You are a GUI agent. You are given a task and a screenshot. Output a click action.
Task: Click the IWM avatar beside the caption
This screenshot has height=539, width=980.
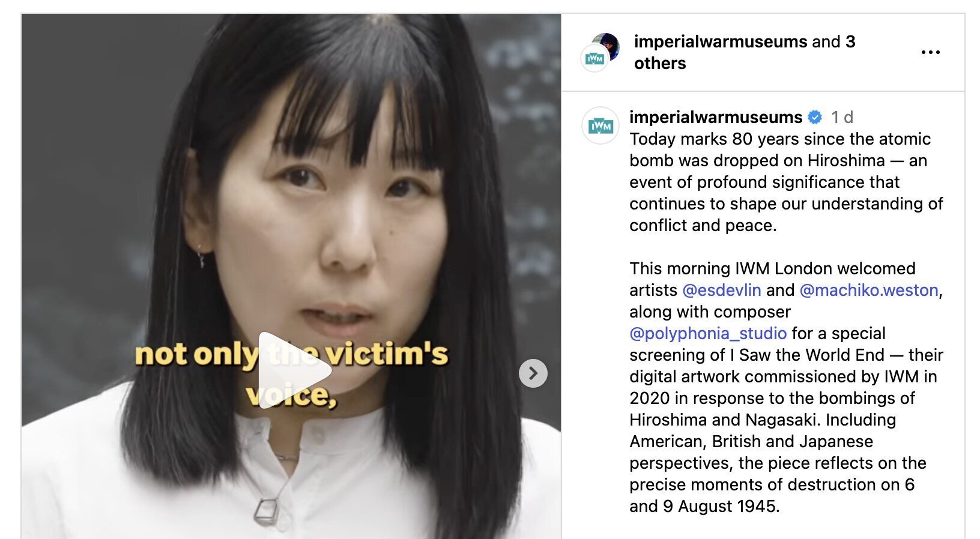pyautogui.click(x=600, y=125)
